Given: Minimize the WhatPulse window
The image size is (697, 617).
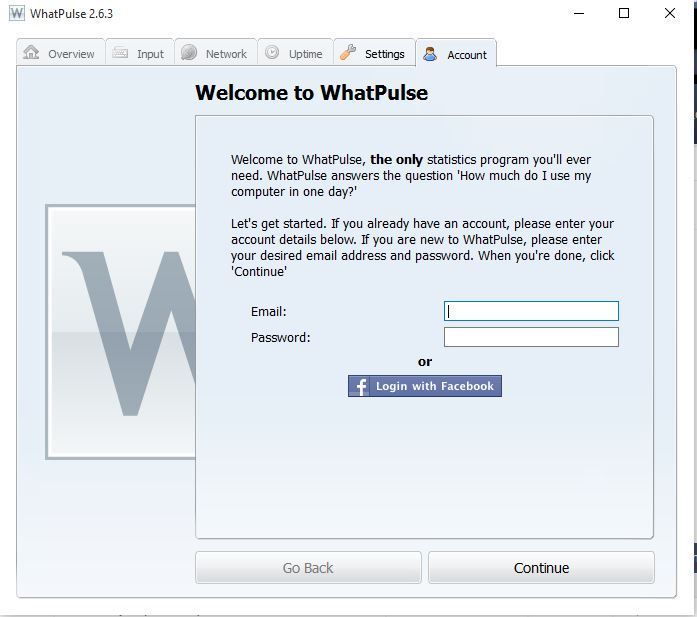Looking at the screenshot, I should [x=579, y=13].
